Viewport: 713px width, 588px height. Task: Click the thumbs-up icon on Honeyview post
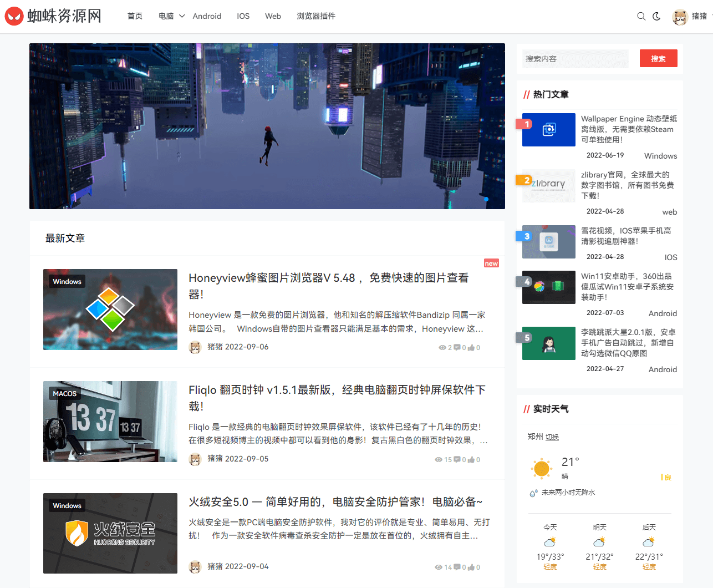471,348
